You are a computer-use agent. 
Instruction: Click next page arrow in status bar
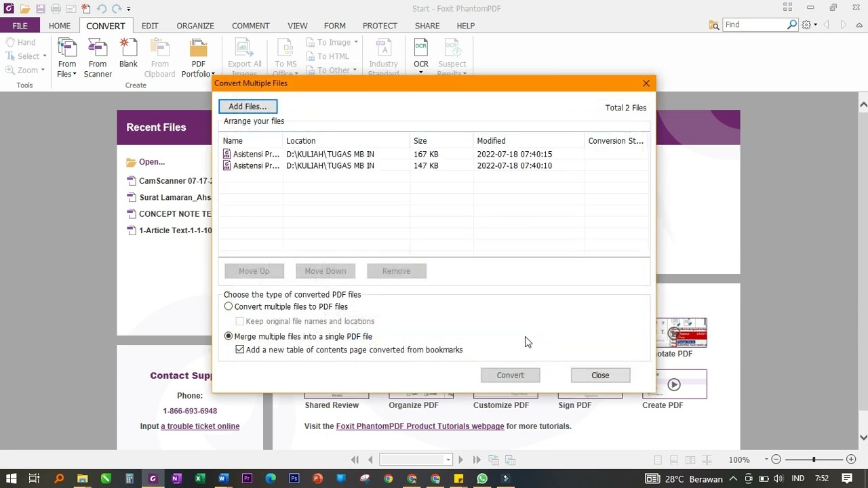[461, 460]
